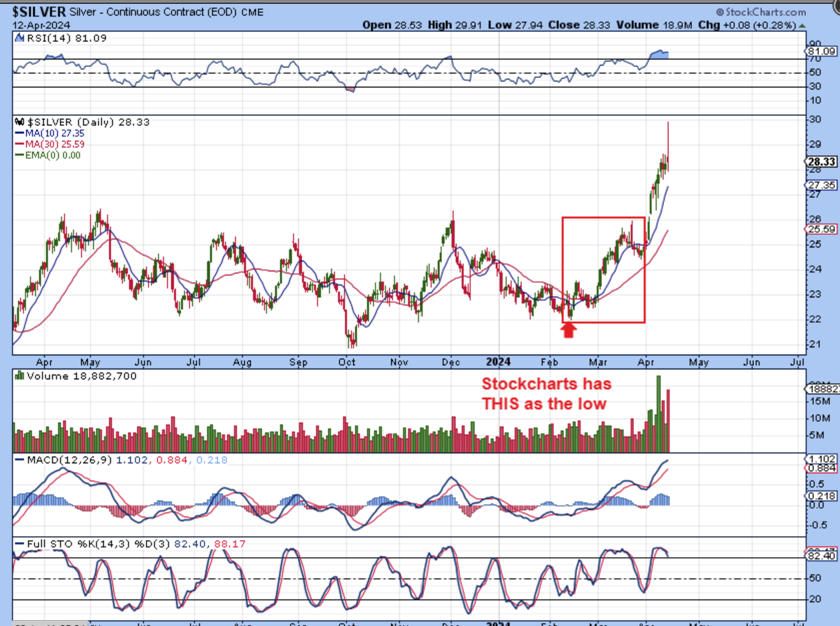This screenshot has height=626, width=840.
Task: Click the candlestick icon beside $SILVER (Daily)
Action: (x=19, y=122)
